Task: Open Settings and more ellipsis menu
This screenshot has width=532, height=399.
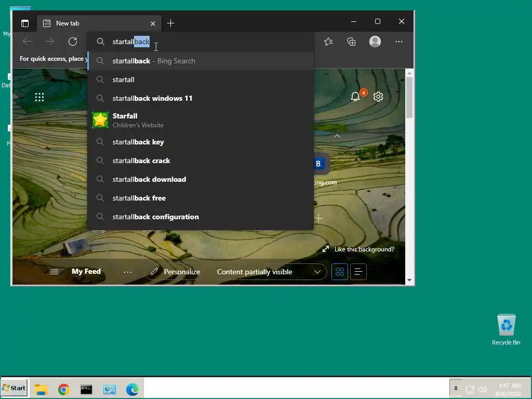Action: click(399, 42)
